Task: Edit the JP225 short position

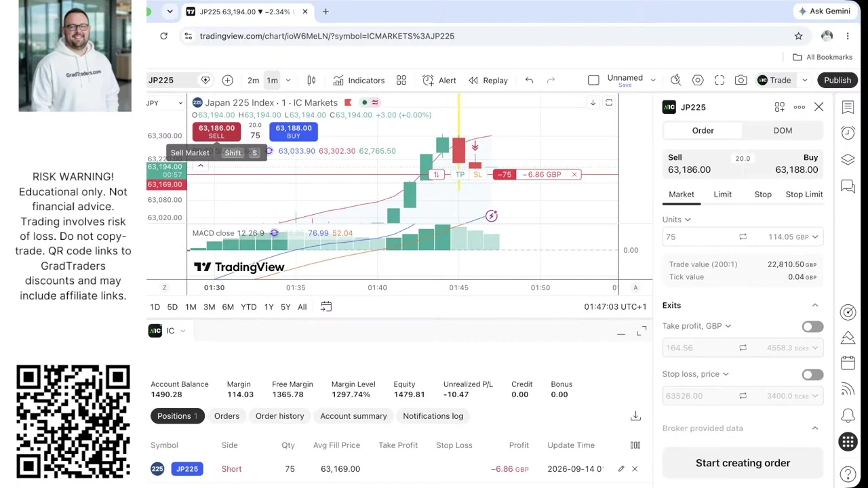Action: tap(620, 468)
